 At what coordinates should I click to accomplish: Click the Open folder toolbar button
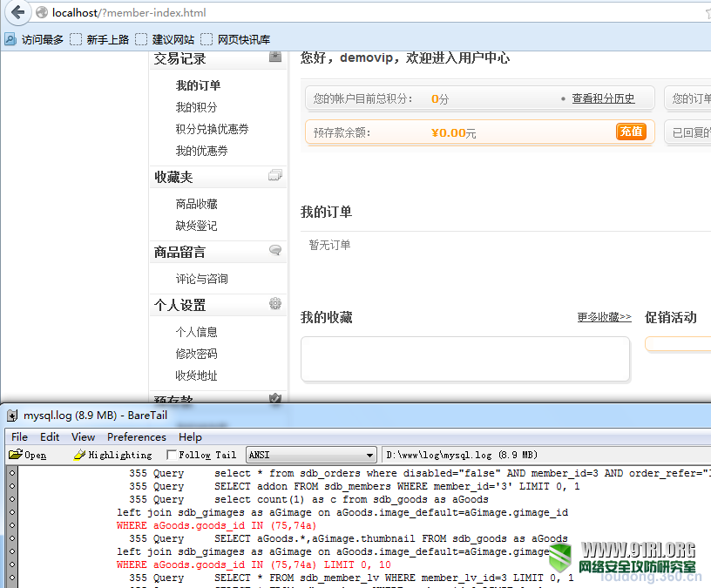(x=28, y=455)
